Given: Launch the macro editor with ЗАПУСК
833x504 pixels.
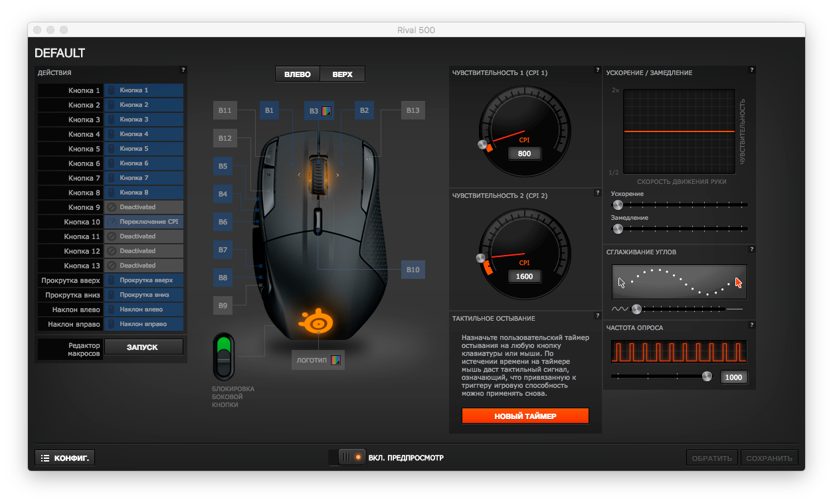Looking at the screenshot, I should pos(143,347).
